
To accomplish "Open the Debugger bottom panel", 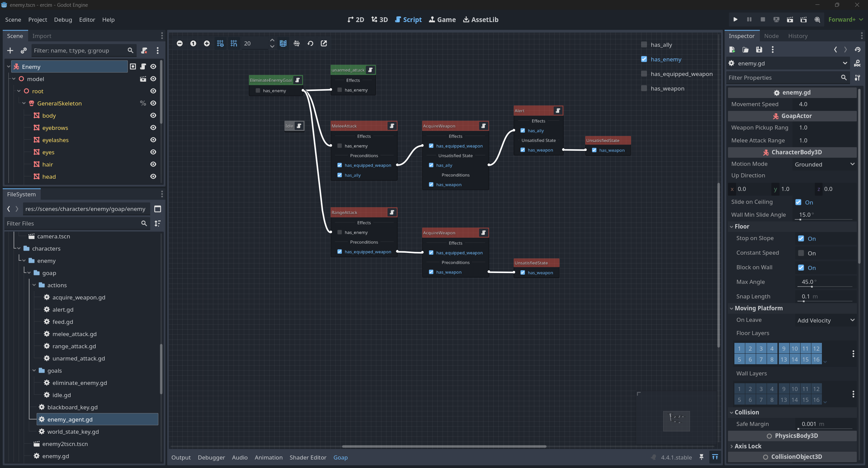I will click(211, 457).
